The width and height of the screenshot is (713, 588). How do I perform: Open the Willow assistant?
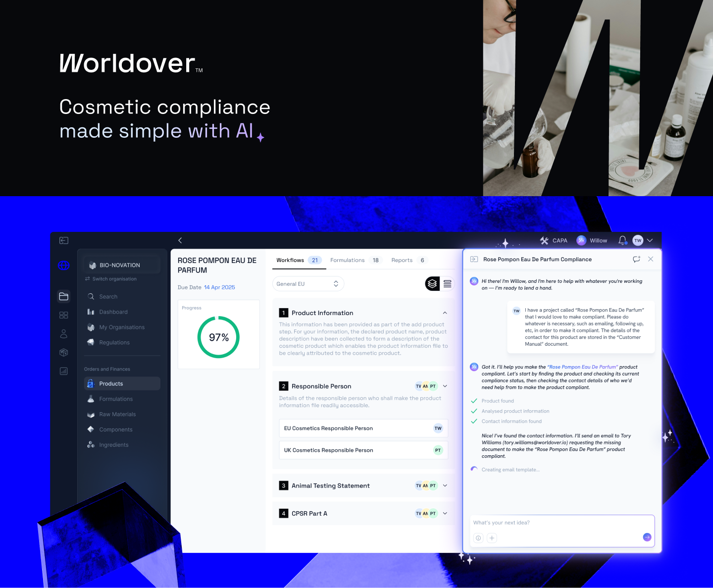[592, 240]
